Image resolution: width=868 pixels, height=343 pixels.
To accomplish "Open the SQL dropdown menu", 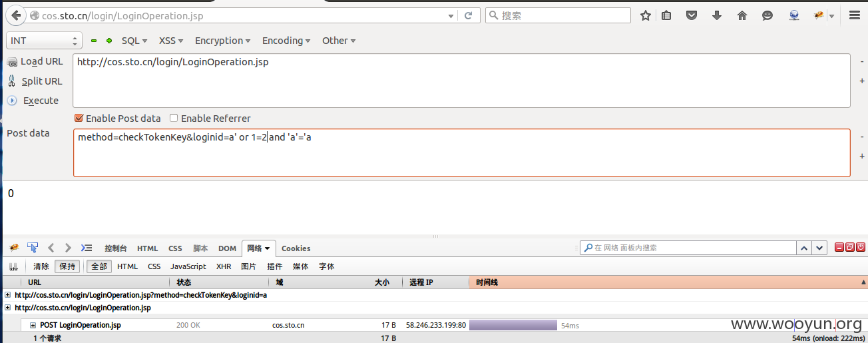I will click(x=134, y=41).
